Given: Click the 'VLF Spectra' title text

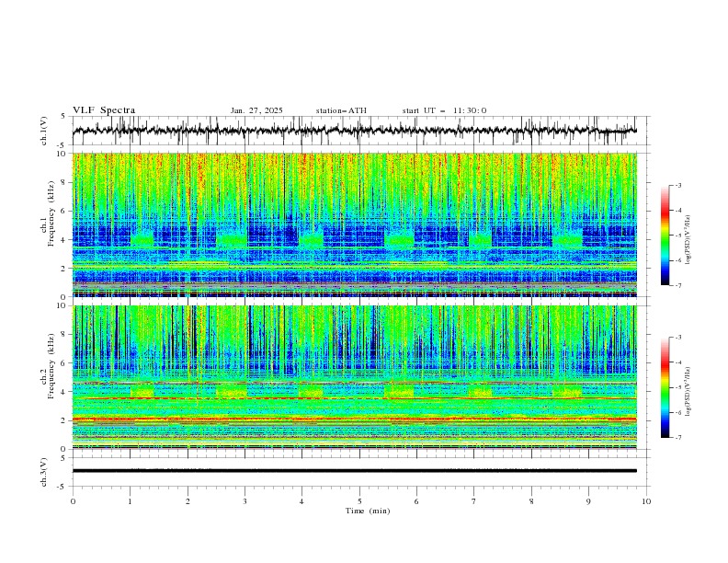Looking at the screenshot, I should tap(104, 110).
